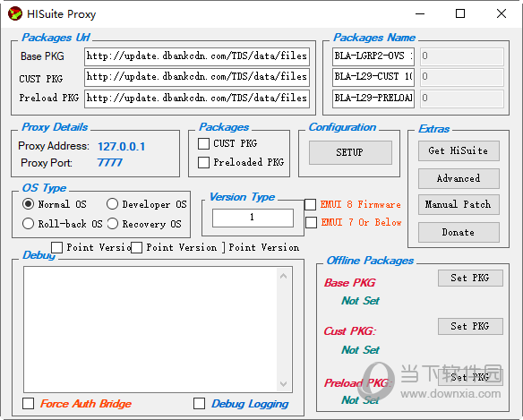Click the debug log scroll-up arrow
Viewport: 523px width, 420px height.
[x=284, y=276]
